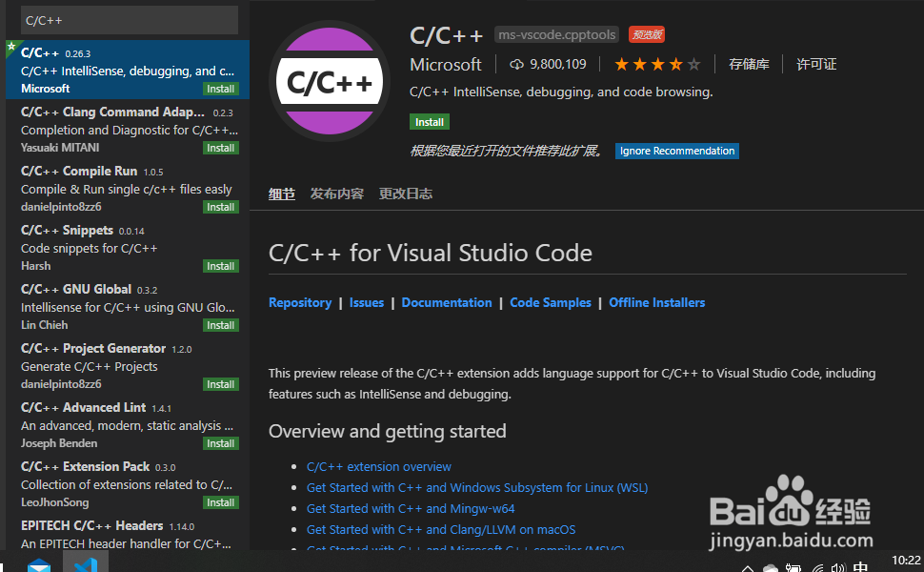This screenshot has height=572, width=924.
Task: Click the extensions search box
Action: click(x=128, y=20)
